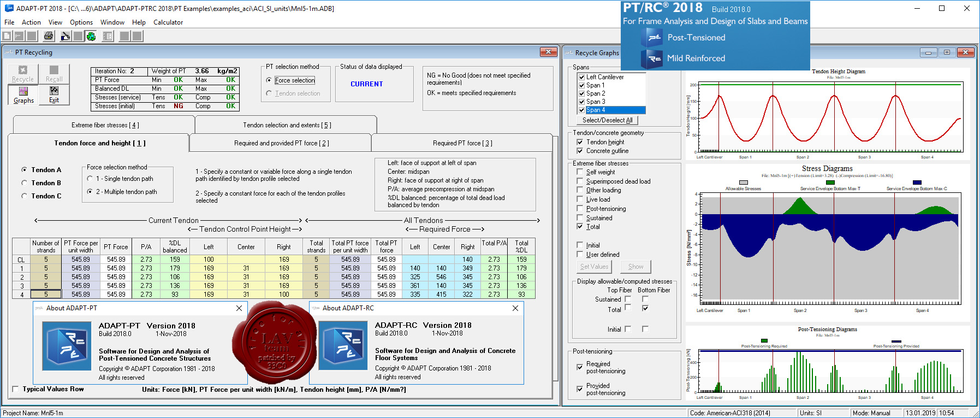Click the New file toolbar icon

click(7, 36)
